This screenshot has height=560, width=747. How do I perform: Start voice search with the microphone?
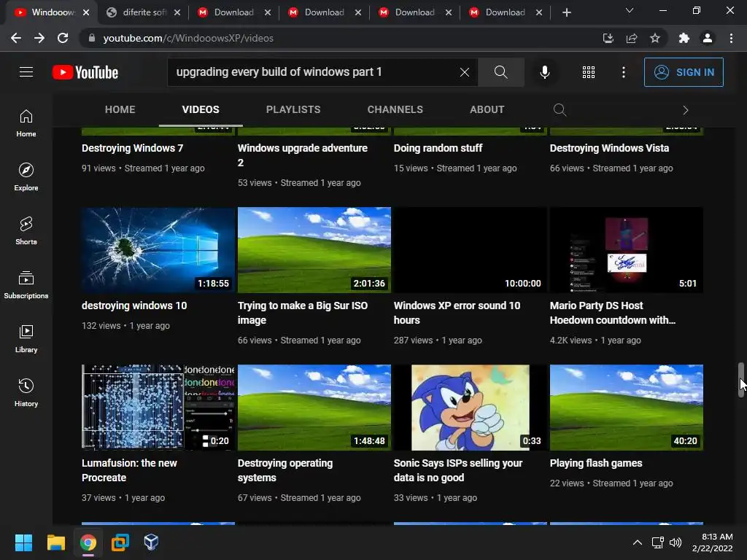point(544,72)
